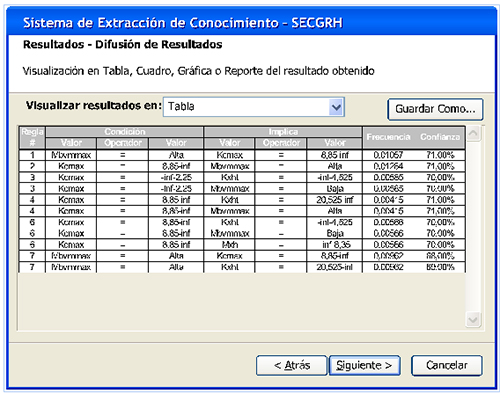
Task: Select the Tabla combo box field
Action: point(254,107)
